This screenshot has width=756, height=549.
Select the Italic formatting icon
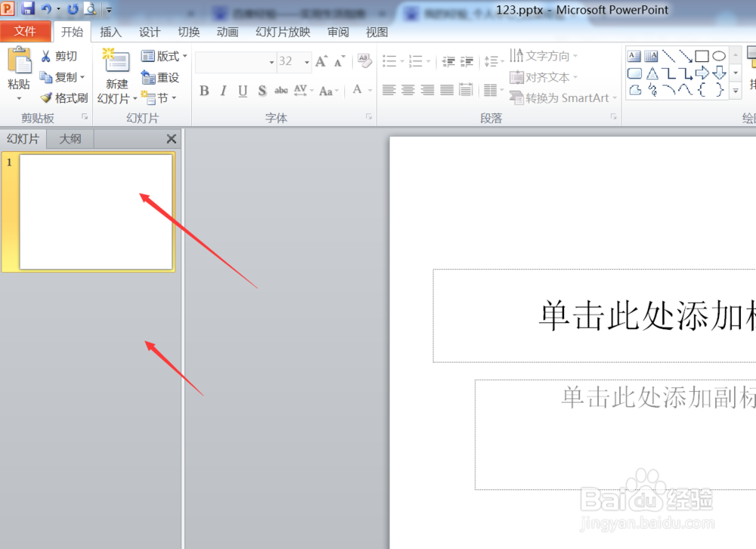[222, 91]
